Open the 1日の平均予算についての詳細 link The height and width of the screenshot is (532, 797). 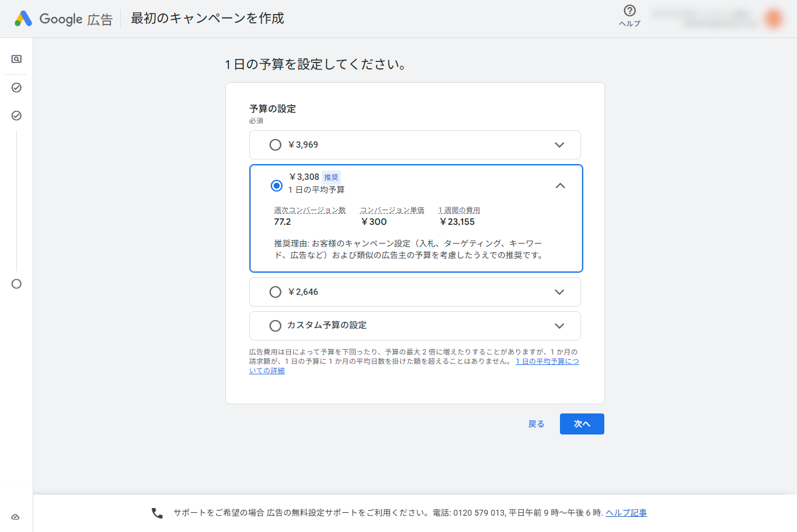[x=547, y=361]
